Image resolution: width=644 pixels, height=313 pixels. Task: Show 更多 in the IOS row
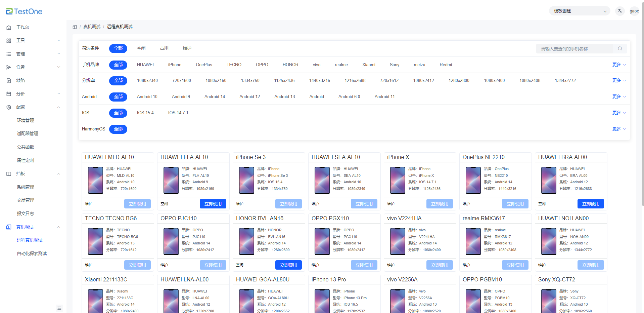click(x=619, y=113)
